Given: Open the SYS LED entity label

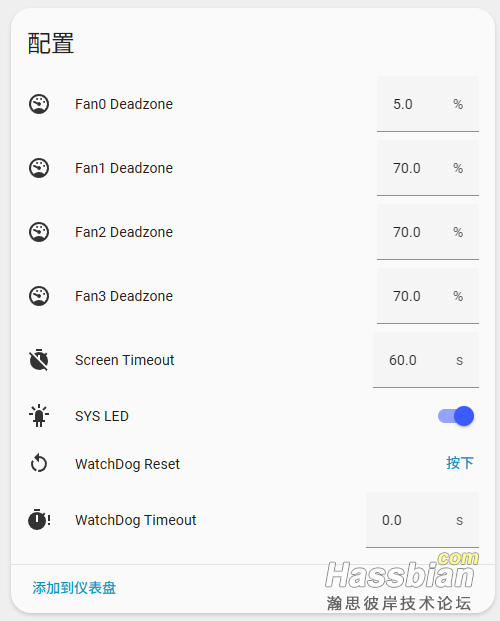Looking at the screenshot, I should point(102,416).
